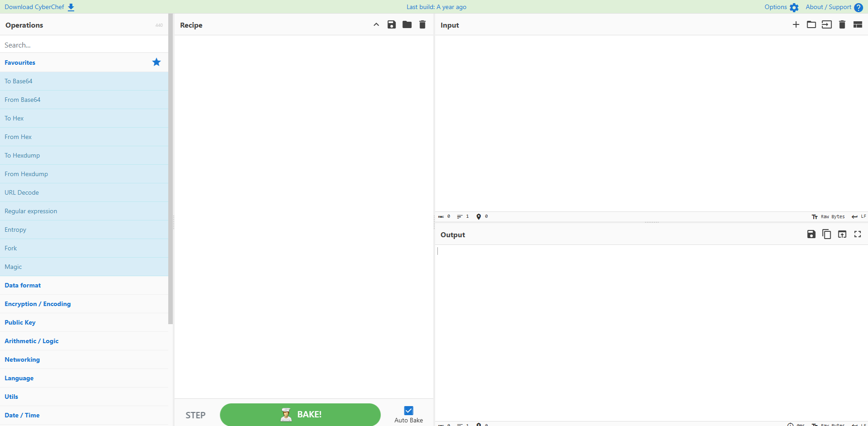Clear the input with the trash icon
Screen dimensions: 868x426
842,24
